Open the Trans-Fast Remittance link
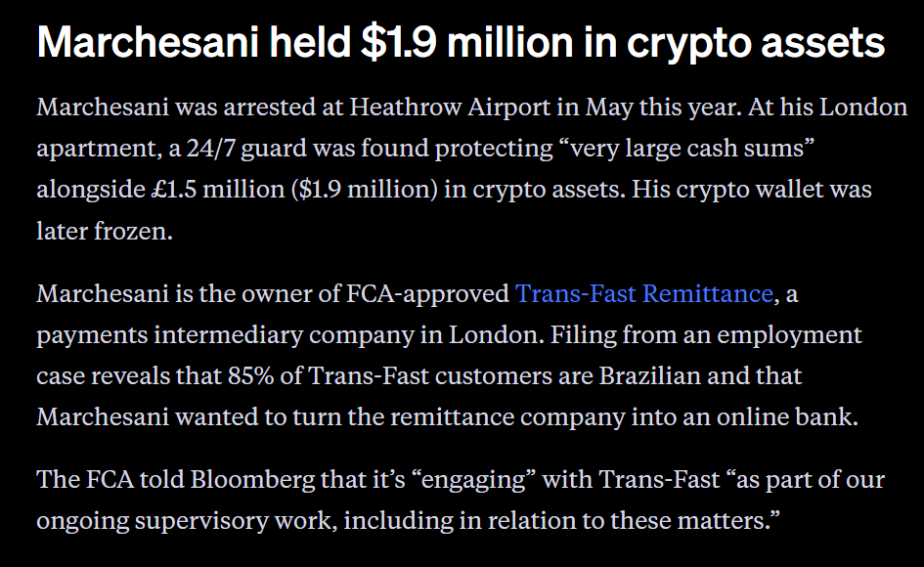 click(x=644, y=293)
